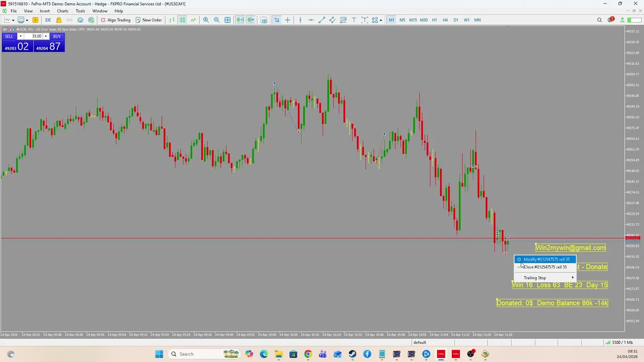This screenshot has height=362, width=644.
Task: Open the Insert menu
Action: pos(45,11)
